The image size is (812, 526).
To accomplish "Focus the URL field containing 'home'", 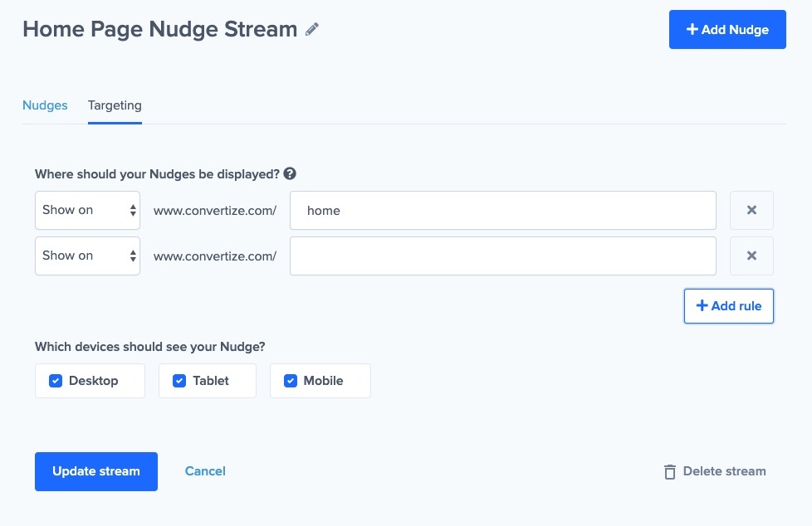I will pos(502,211).
